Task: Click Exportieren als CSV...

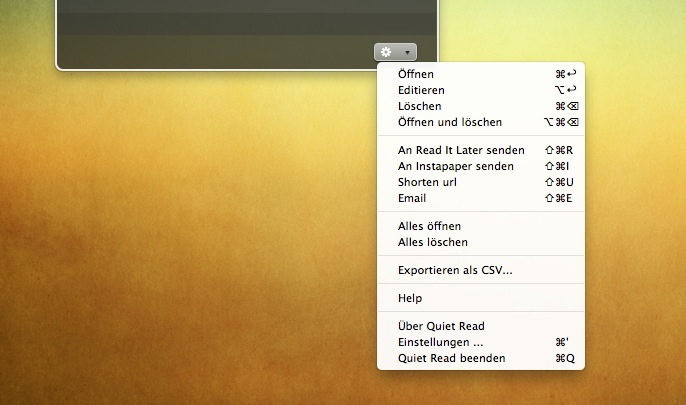Action: [x=481, y=270]
